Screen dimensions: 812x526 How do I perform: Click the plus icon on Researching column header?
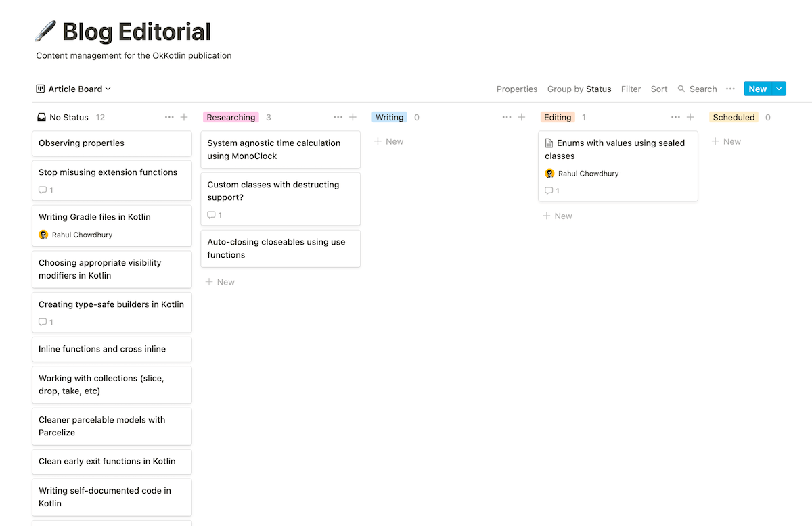[353, 117]
